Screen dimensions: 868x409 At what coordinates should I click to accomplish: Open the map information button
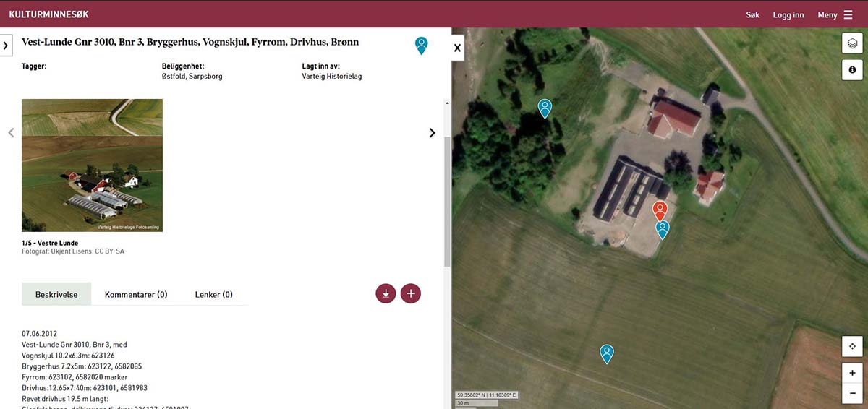coord(853,69)
